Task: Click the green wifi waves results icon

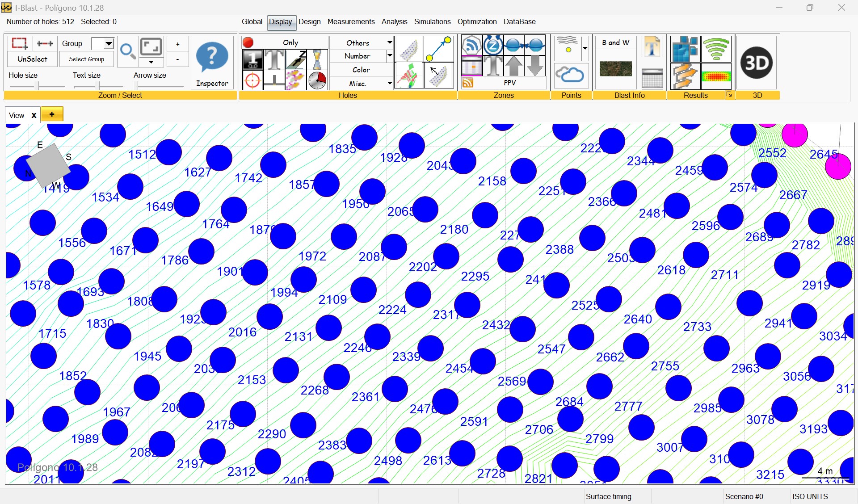Action: coord(716,49)
